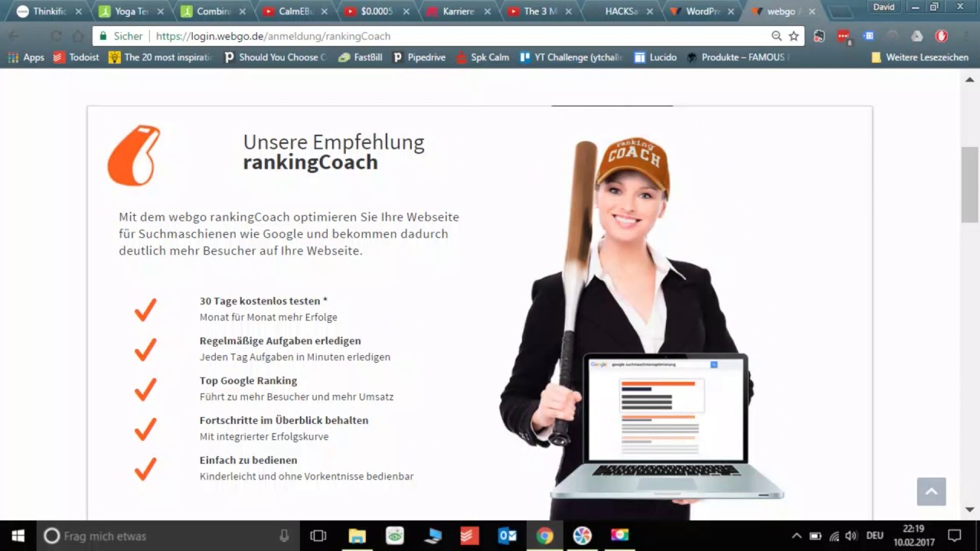Click the DEU language indicator
The image size is (980, 551).
[x=874, y=536]
